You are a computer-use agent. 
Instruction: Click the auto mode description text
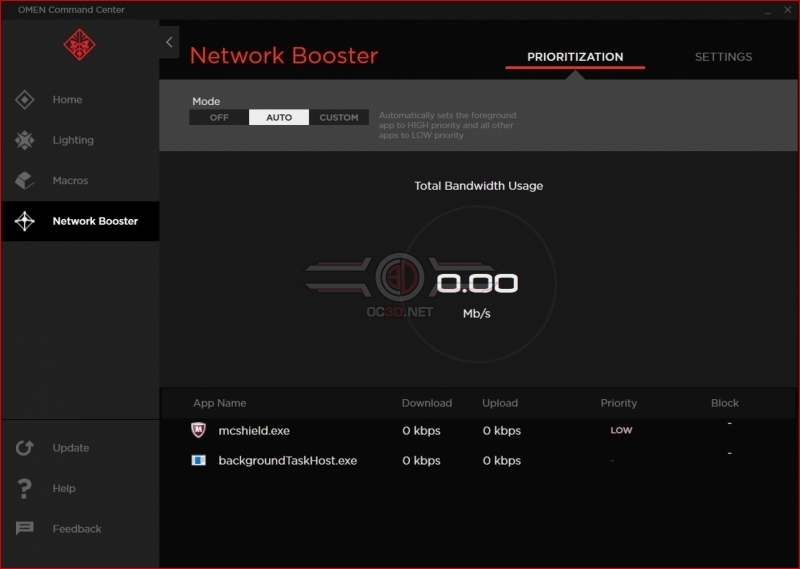click(x=447, y=125)
